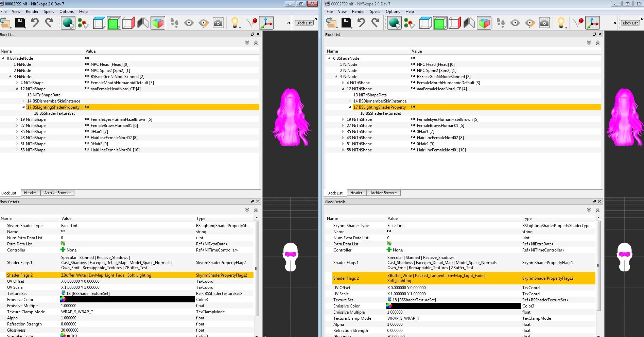The height and width of the screenshot is (337, 644).
Task: Open the Help menu in right window
Action: (410, 11)
